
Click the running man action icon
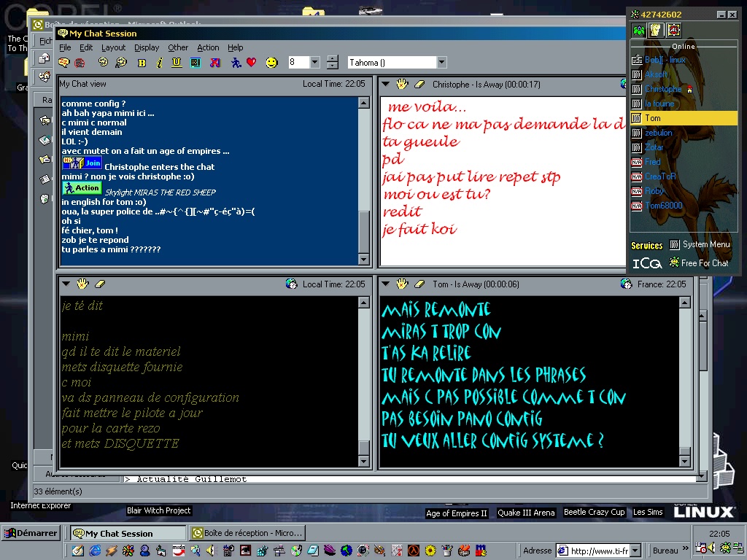[x=236, y=63]
